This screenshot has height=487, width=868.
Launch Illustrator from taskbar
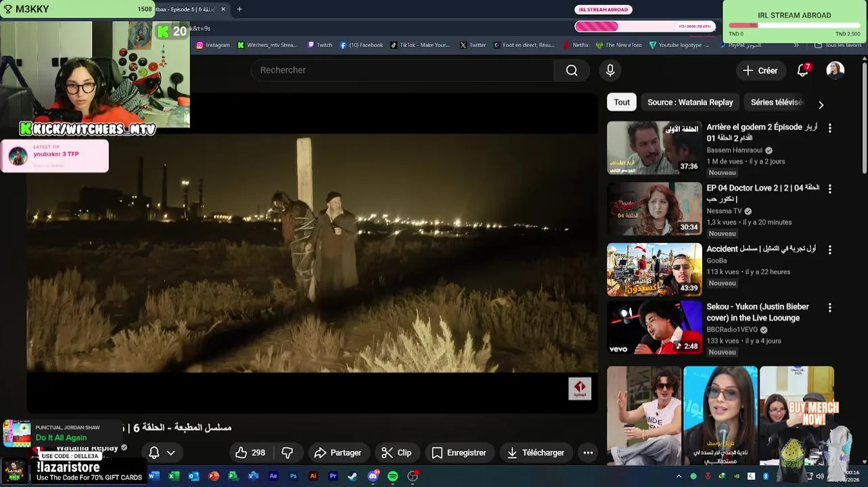[313, 476]
